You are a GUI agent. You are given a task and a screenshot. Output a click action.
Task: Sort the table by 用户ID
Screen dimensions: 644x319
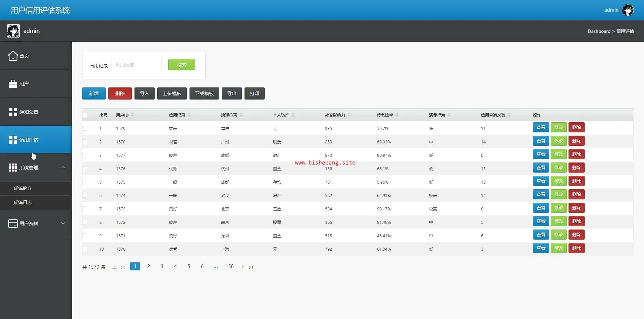pyautogui.click(x=133, y=115)
